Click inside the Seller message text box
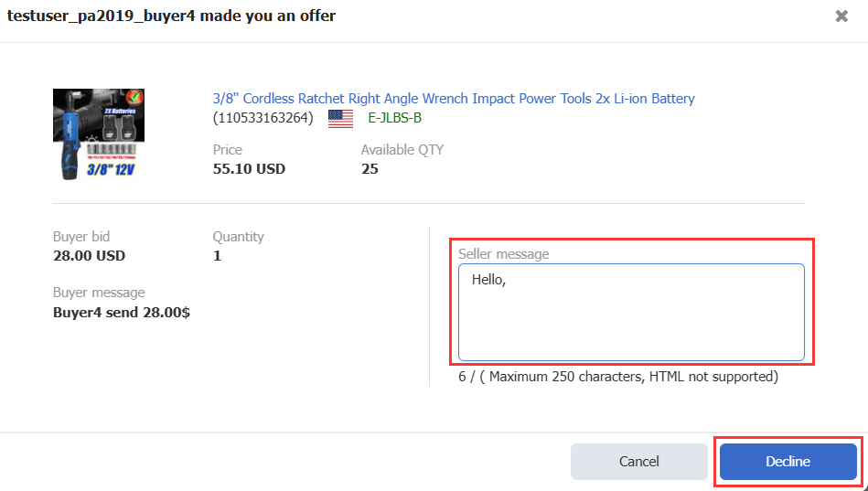 [x=631, y=313]
